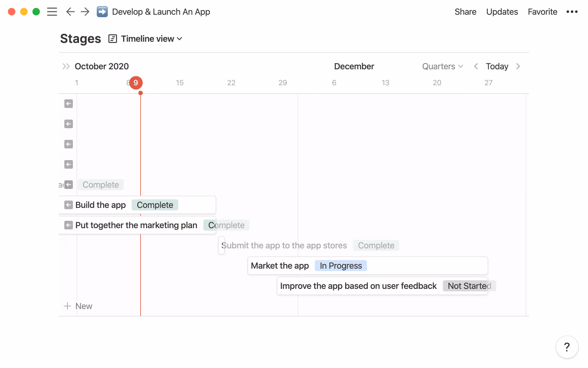Open the Updates panel

pyautogui.click(x=502, y=12)
